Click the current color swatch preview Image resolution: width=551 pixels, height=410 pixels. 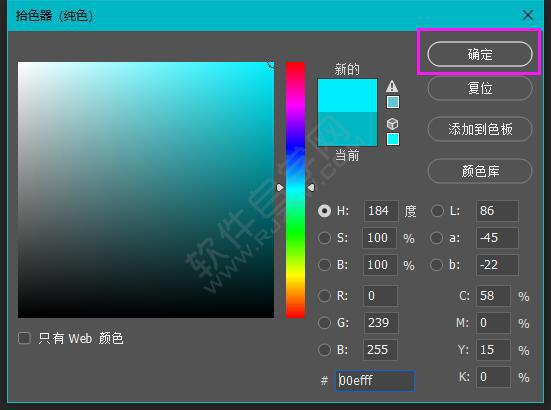click(x=347, y=129)
